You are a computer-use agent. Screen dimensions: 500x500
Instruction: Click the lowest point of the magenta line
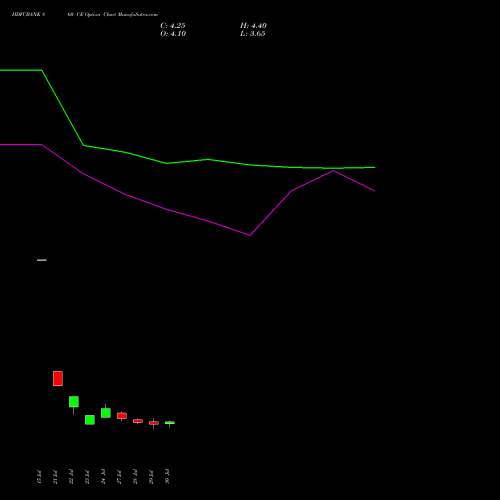click(250, 235)
